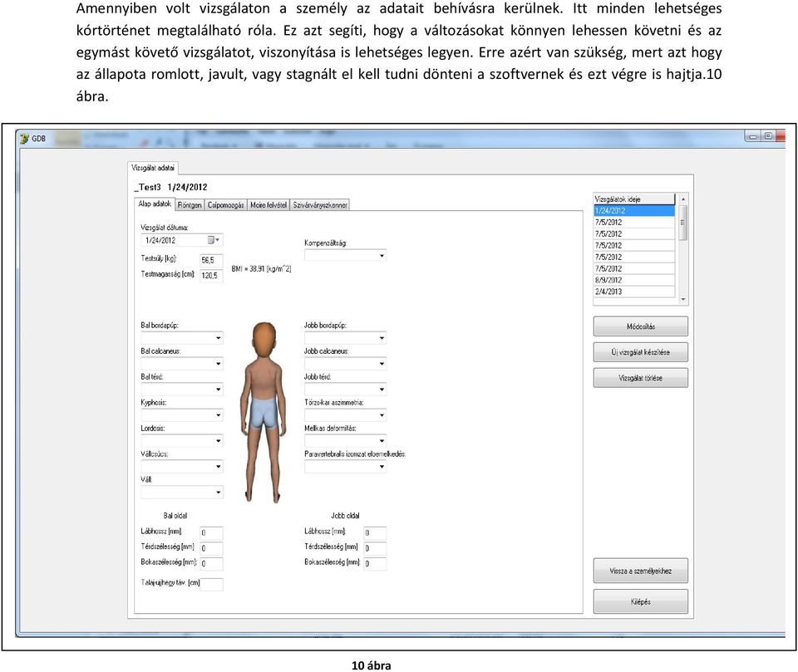Click Jobb oldal Térdszélesség [mm] field
The image size is (798, 672).
(375, 548)
